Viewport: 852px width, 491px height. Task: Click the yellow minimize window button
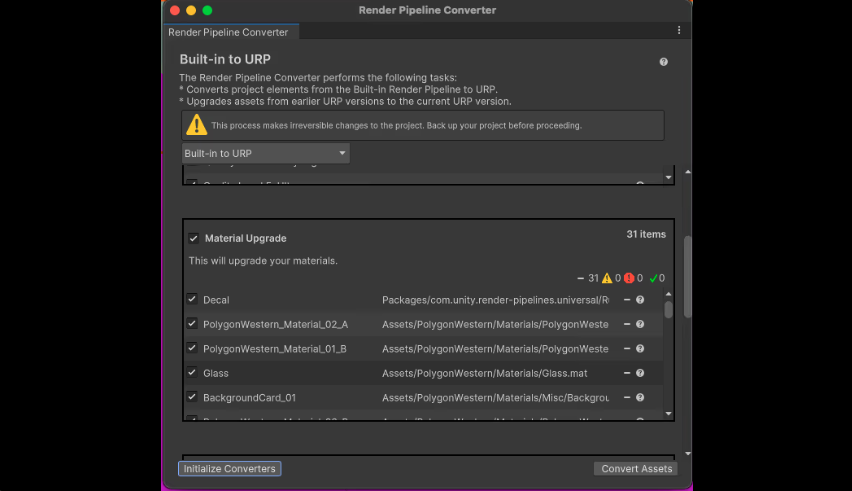[x=191, y=10]
